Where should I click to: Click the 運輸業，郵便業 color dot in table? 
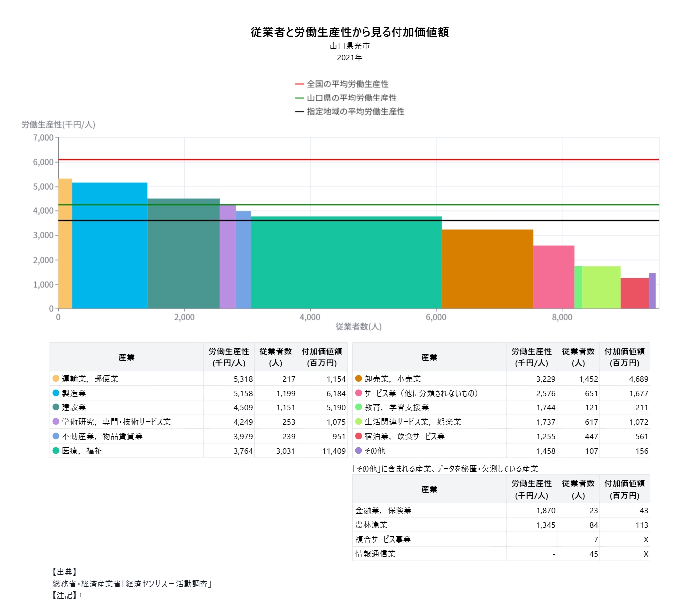[x=56, y=379]
